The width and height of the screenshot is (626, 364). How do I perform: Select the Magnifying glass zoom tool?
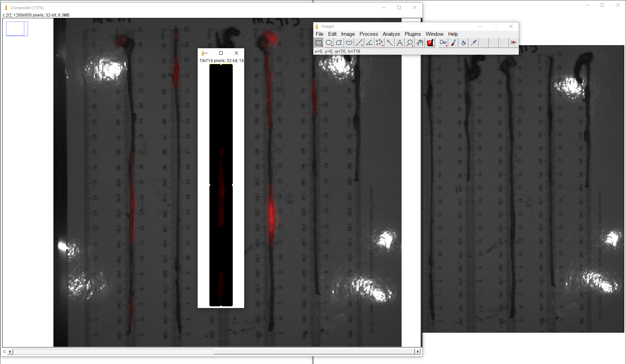click(410, 43)
